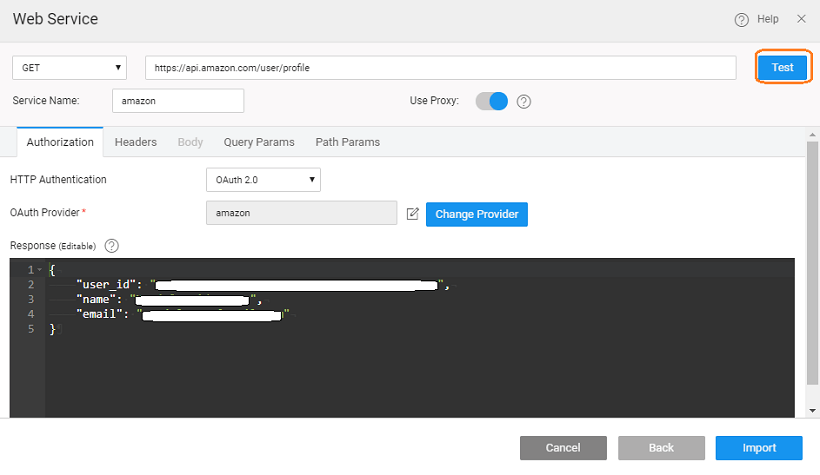Click the URL input field
Viewport: 820px width, 475px height.
tap(440, 68)
